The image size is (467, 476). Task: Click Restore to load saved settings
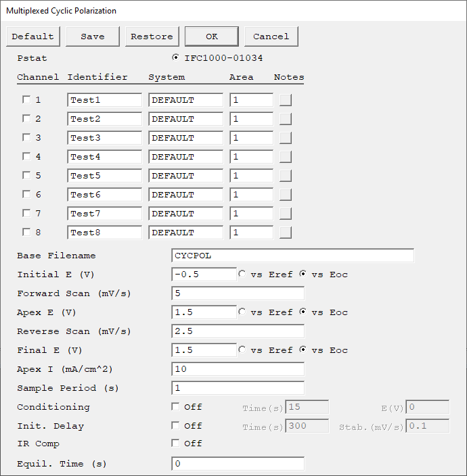click(x=152, y=37)
